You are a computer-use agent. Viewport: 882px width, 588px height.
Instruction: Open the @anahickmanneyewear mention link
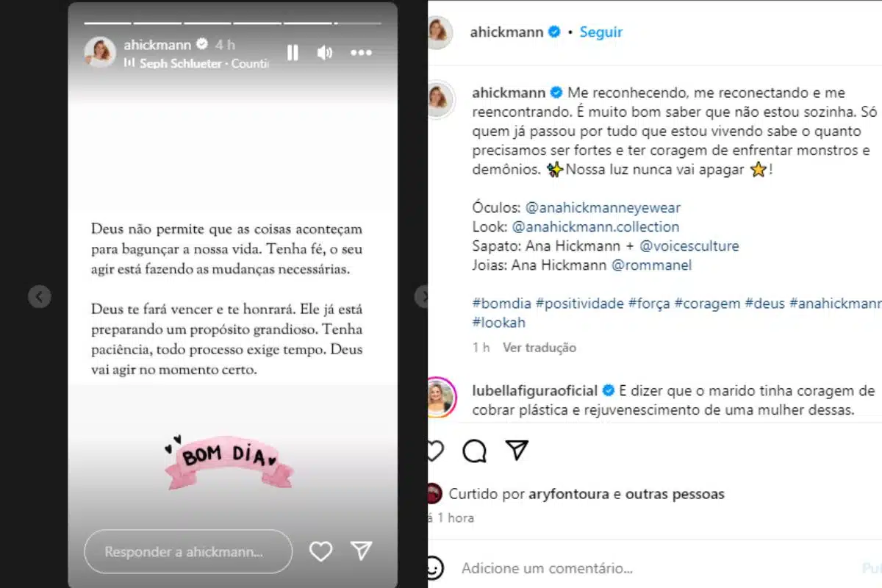click(603, 208)
